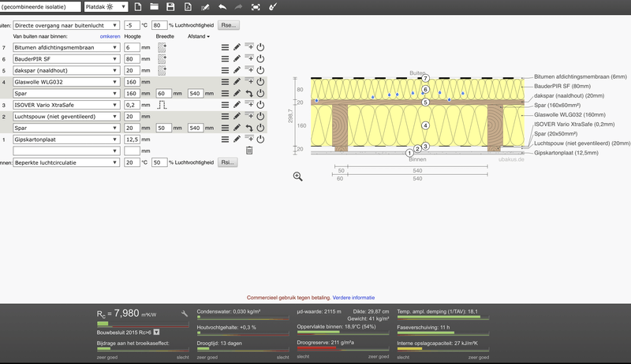
Task: Click the redo arrow in the toolbar
Action: coord(239,7)
